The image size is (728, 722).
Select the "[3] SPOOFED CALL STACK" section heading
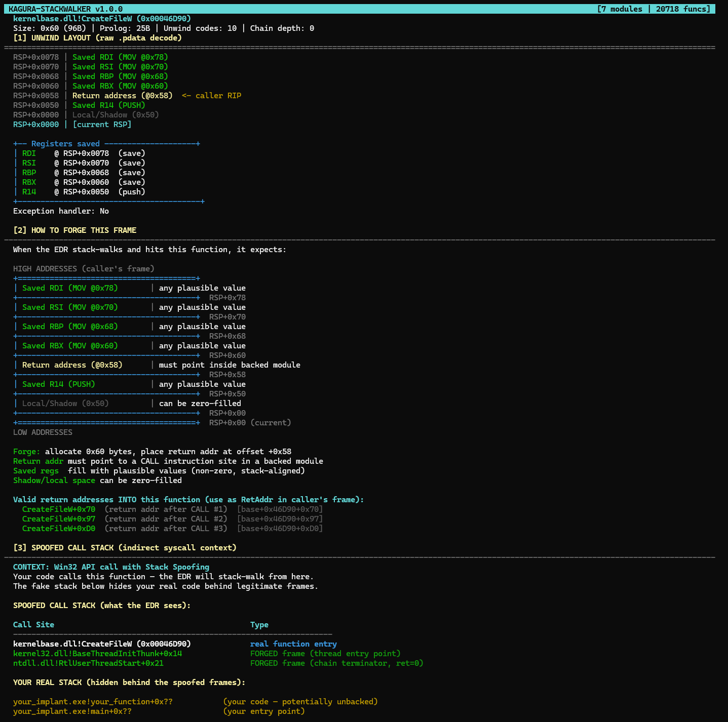(125, 548)
